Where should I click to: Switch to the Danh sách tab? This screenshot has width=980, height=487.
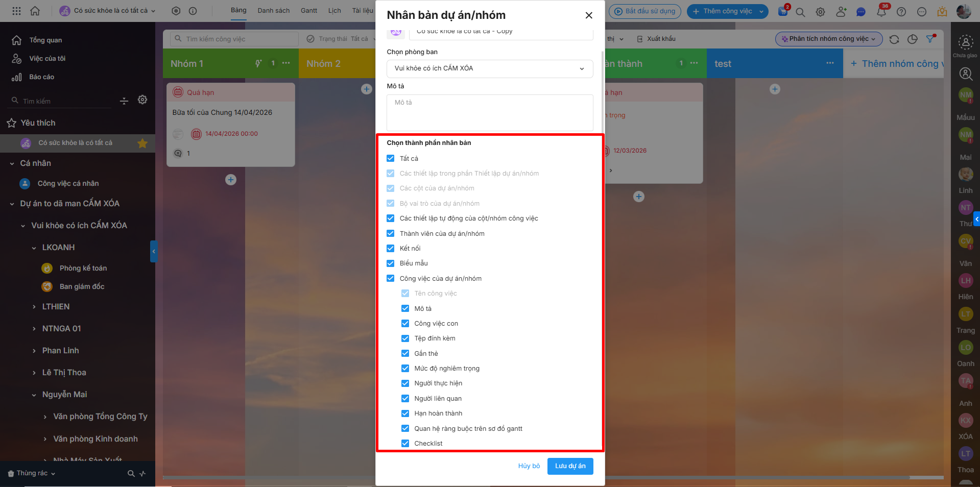274,11
